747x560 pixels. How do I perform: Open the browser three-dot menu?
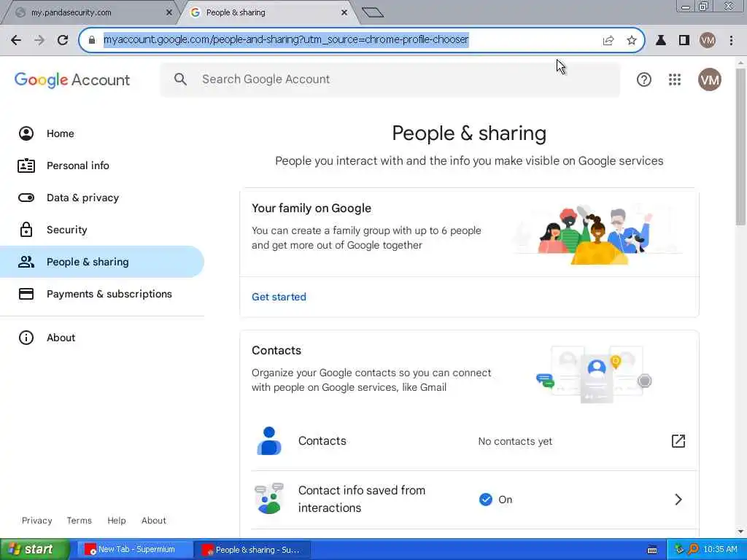[x=731, y=41]
